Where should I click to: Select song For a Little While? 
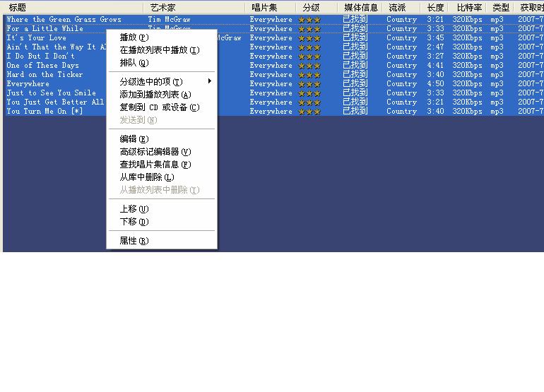pyautogui.click(x=45, y=29)
